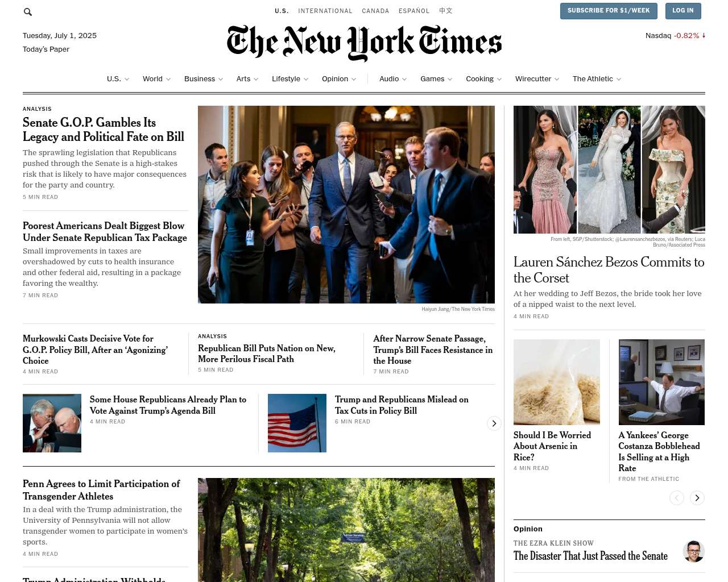Open Ezra Klein's author avatar
The image size is (728, 582).
pos(694,551)
